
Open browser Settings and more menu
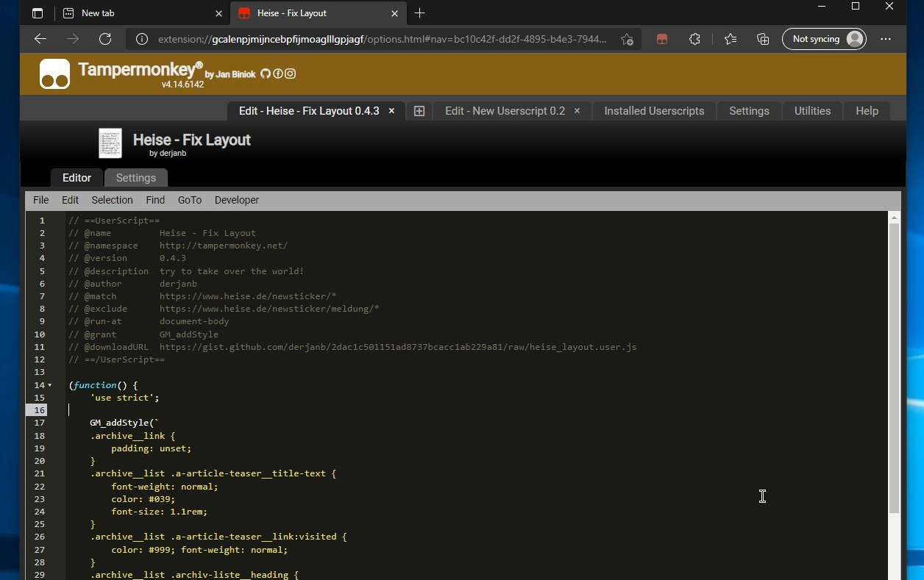coord(886,39)
